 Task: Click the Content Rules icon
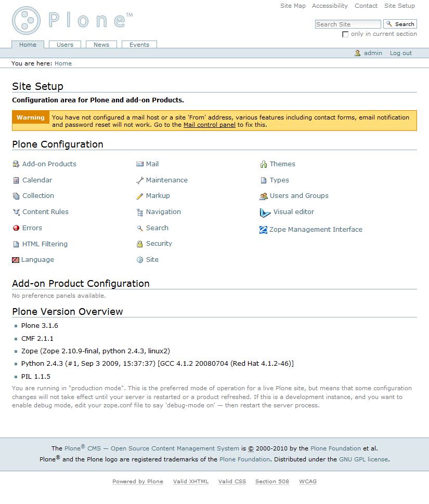(16, 212)
